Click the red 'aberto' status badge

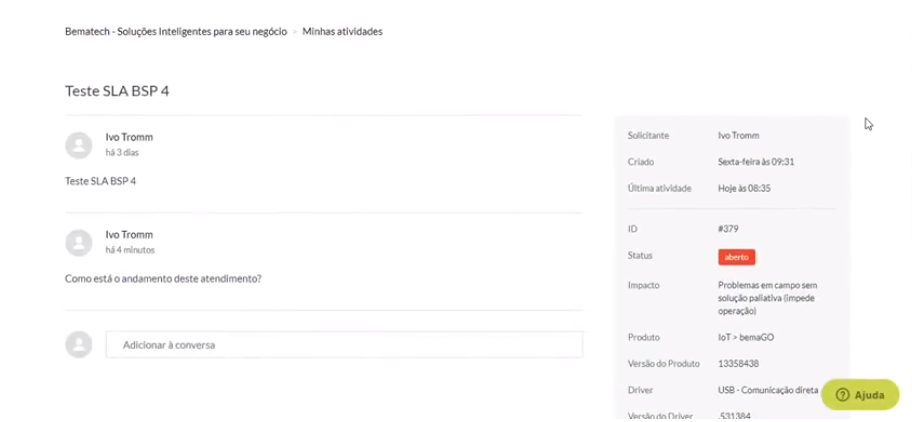tap(736, 257)
